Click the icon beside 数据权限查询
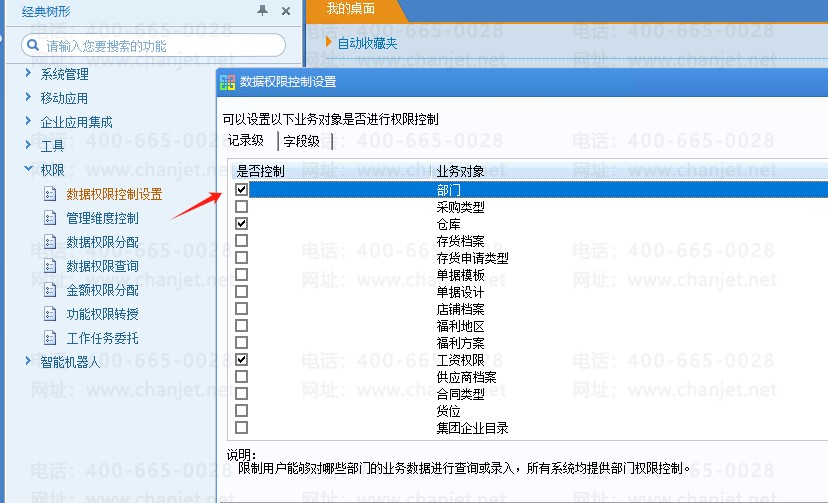This screenshot has width=828, height=503. (50, 266)
